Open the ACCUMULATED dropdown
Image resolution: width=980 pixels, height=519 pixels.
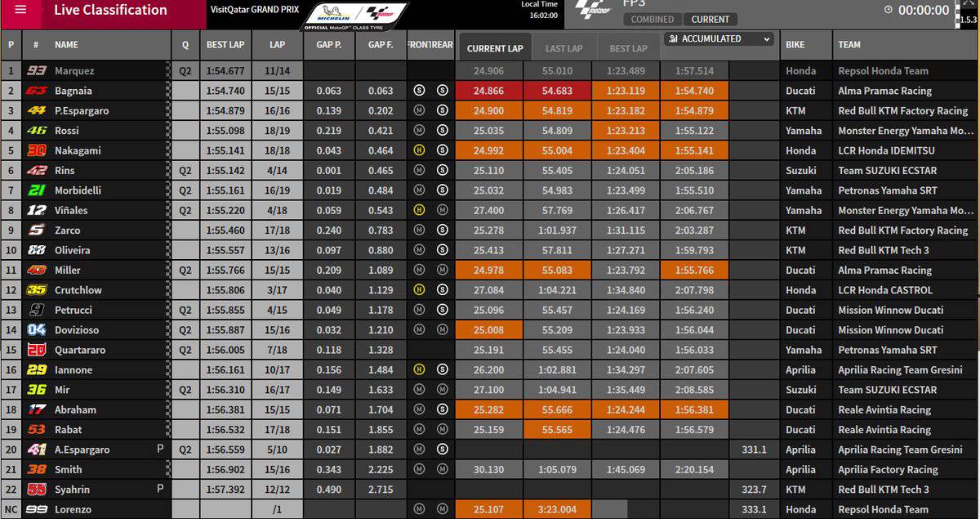point(719,39)
